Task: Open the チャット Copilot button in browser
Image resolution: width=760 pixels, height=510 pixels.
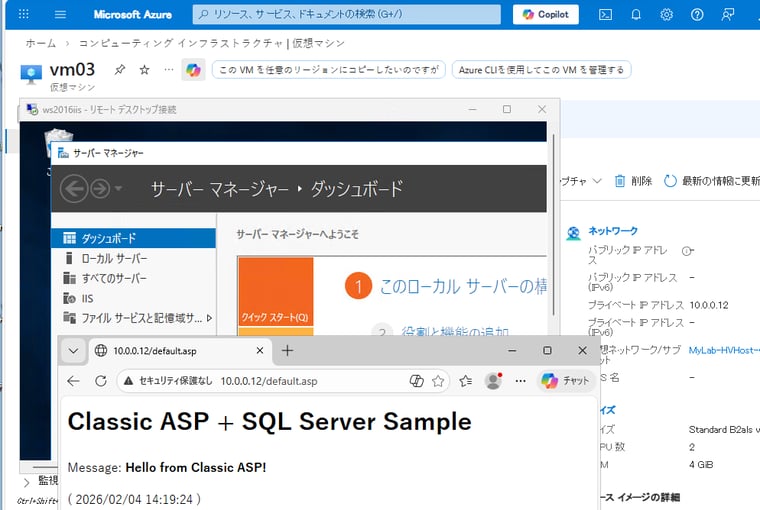Action: pos(565,381)
